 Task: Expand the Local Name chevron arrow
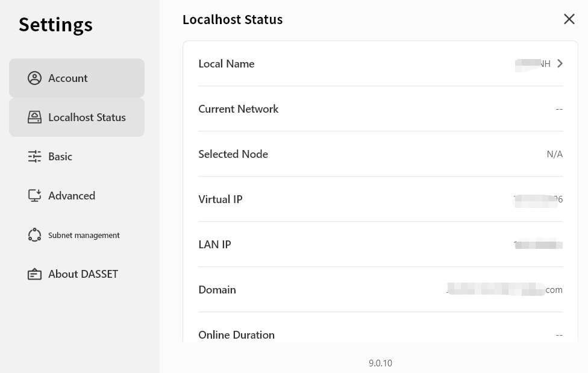(x=560, y=63)
